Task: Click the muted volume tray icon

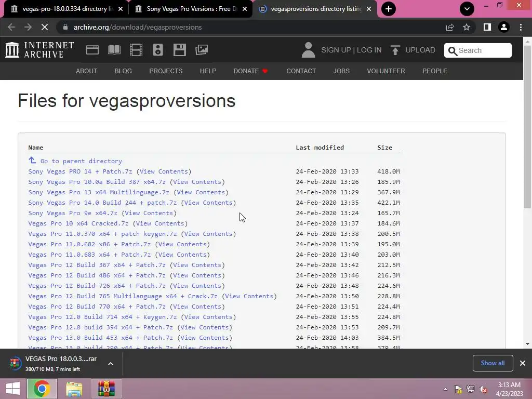Action: pyautogui.click(x=483, y=389)
